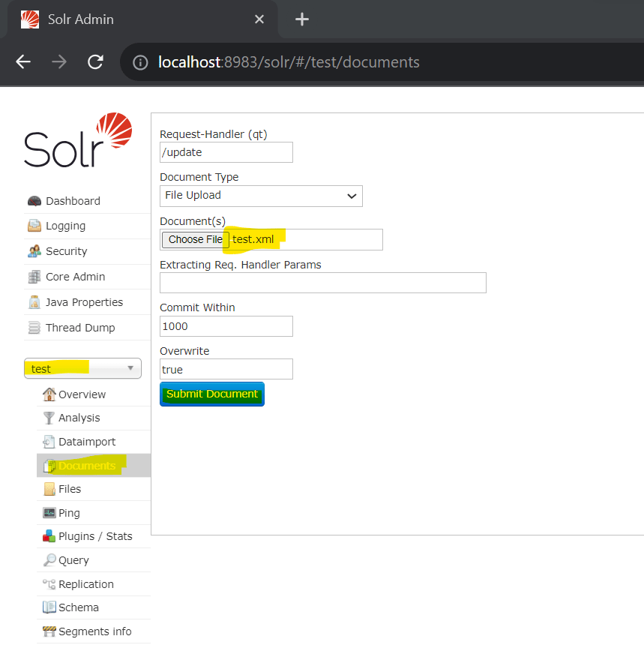The image size is (644, 660).
Task: Open the Schema link
Action: click(79, 607)
